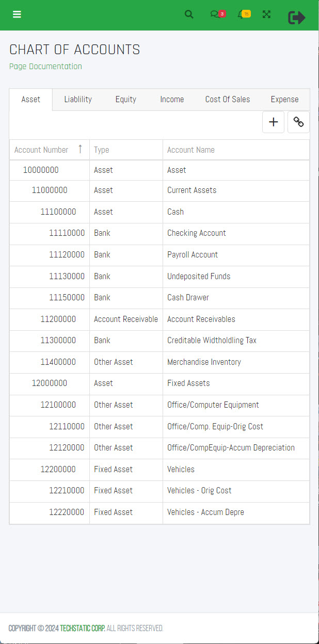
Task: Open the Page Documentation link
Action: tap(45, 66)
